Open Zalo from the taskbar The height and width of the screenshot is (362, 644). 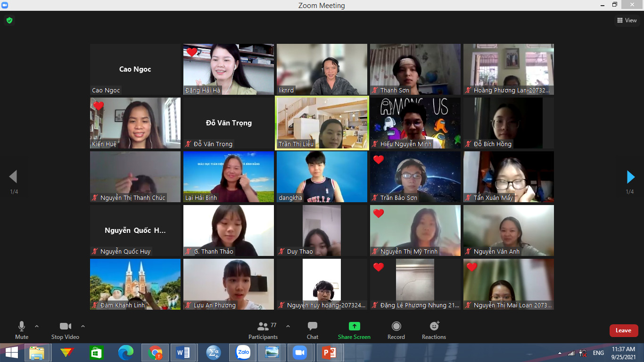click(x=243, y=352)
